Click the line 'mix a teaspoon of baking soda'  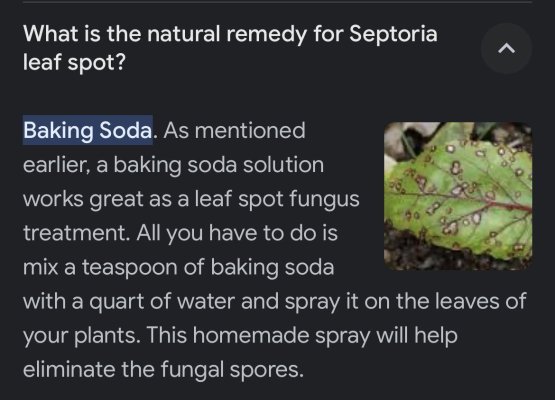pos(178,267)
